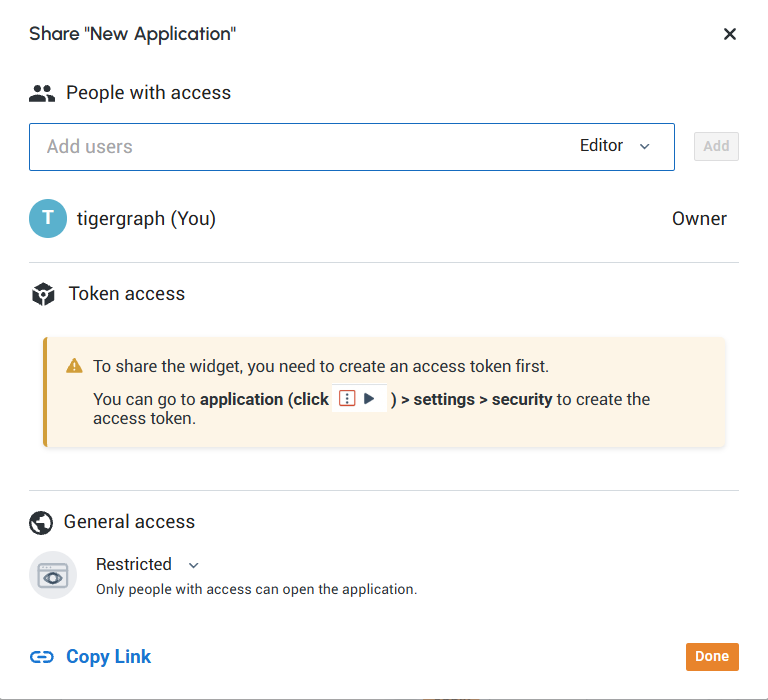Click the Copy Link link
The image size is (768, 700).
(x=108, y=656)
